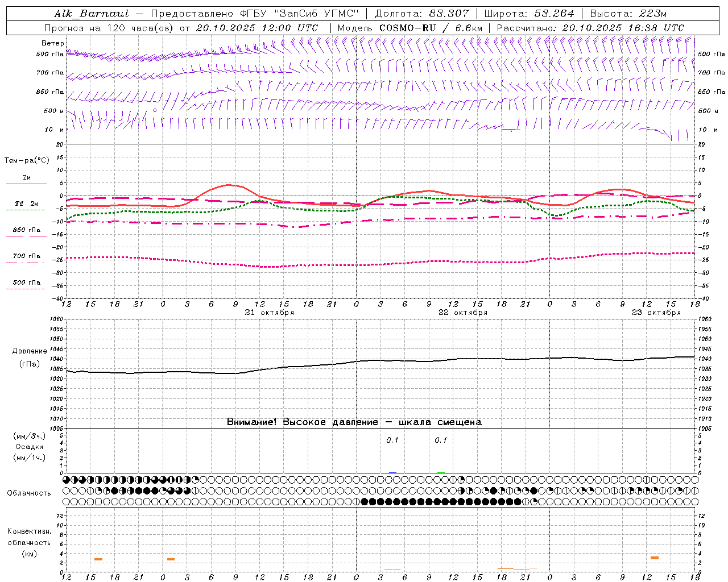This screenshot has height=582, width=728.
Task: Click the Ветер wind panel label
Action: (x=53, y=43)
